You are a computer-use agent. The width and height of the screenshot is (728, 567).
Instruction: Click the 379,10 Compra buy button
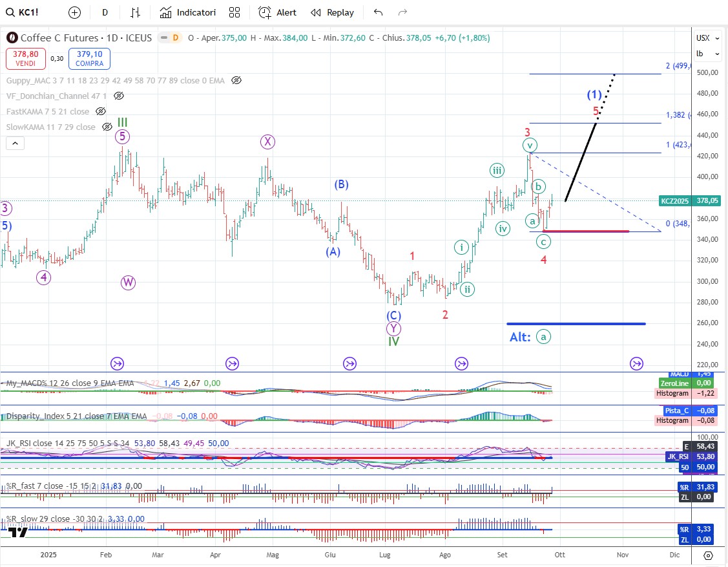89,59
